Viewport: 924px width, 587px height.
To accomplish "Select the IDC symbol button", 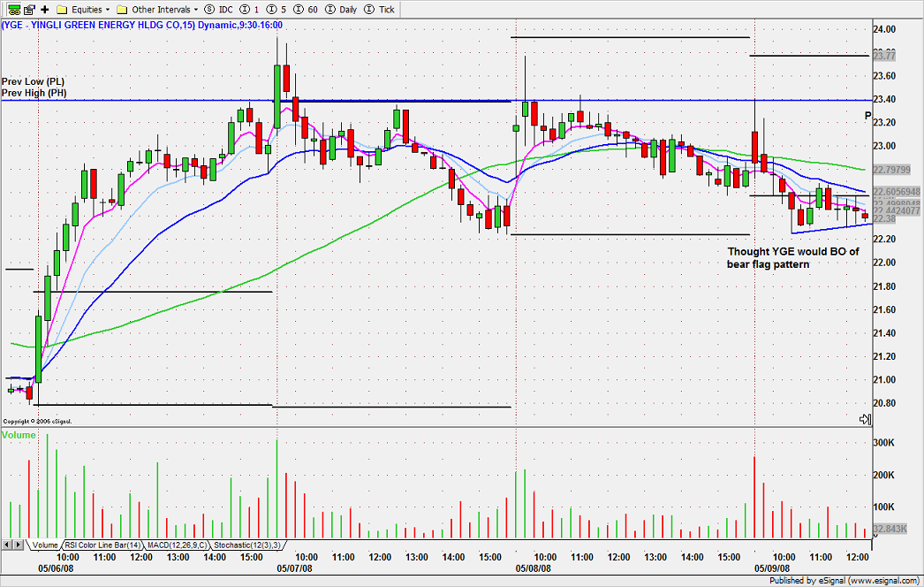I will [218, 10].
